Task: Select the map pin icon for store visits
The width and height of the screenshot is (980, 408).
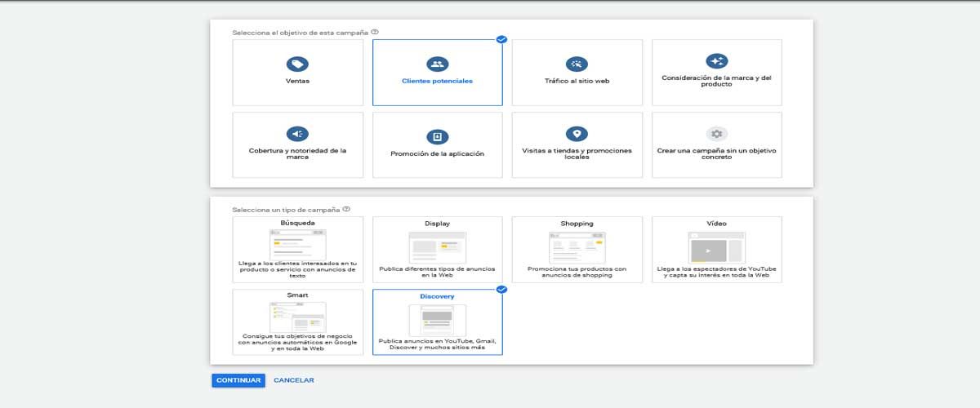Action: click(577, 134)
